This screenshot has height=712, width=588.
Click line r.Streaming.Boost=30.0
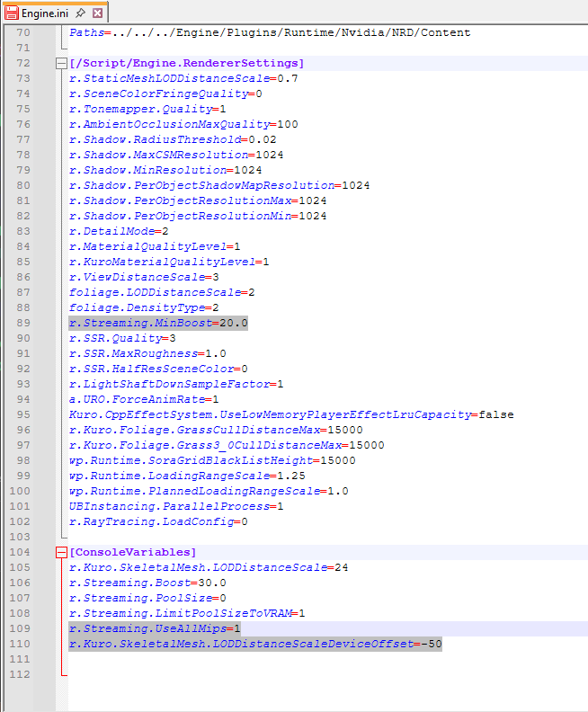pos(147,583)
